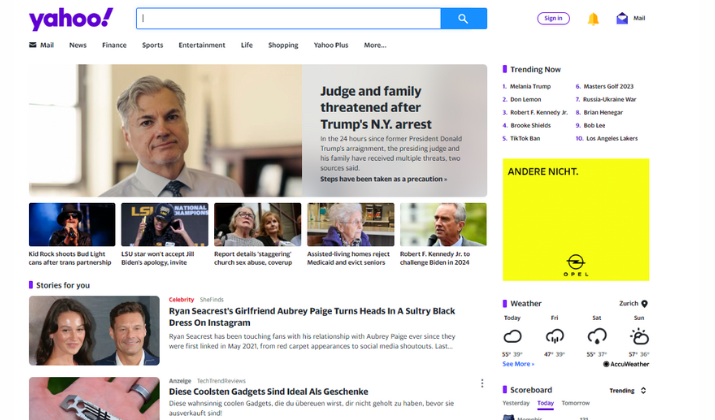The width and height of the screenshot is (715, 420).
Task: Click the TechTrendReviews source label
Action: point(221,381)
